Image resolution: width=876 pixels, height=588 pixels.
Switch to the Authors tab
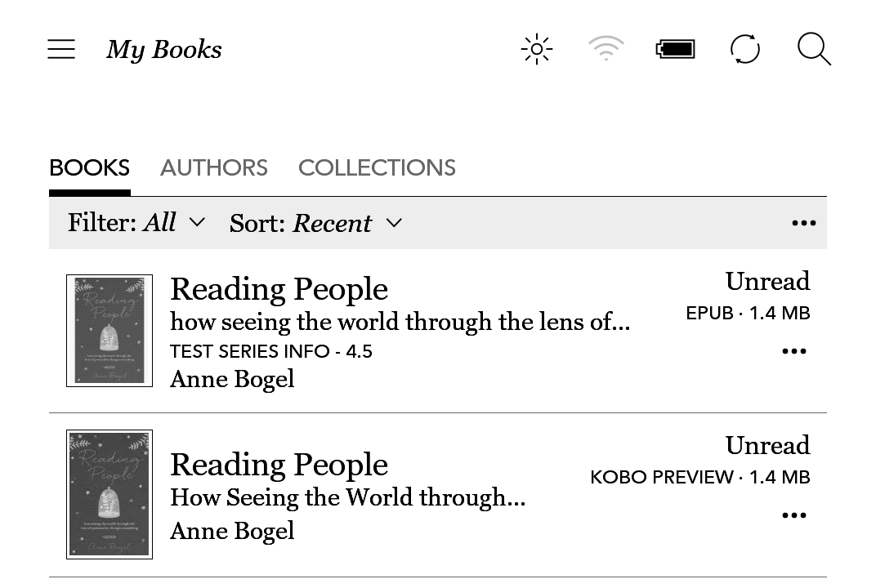pyautogui.click(x=214, y=168)
